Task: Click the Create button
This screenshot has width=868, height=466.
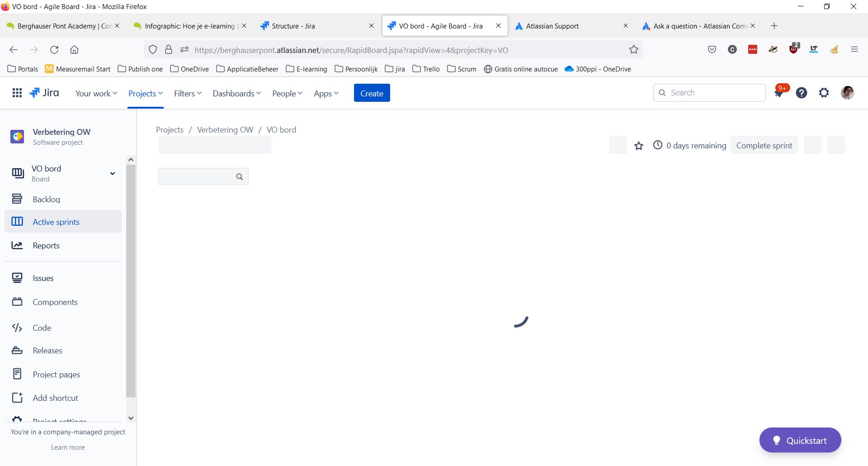Action: click(372, 93)
